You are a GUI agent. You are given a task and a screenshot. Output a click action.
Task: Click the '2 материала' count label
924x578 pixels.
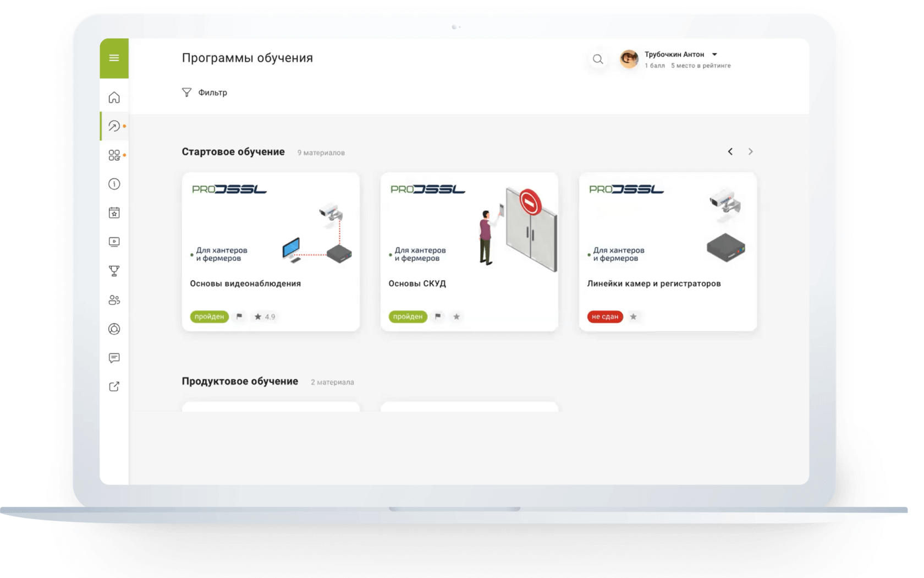coord(332,382)
